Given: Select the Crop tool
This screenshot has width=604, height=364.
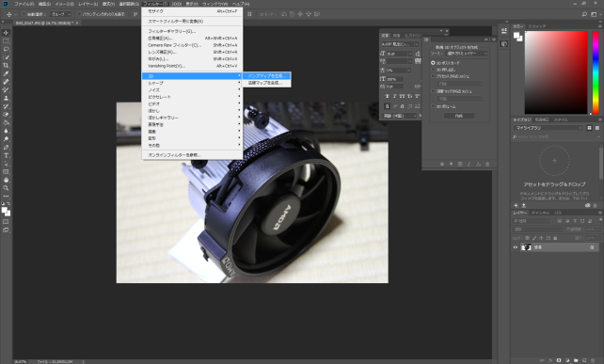Looking at the screenshot, I should [6, 66].
